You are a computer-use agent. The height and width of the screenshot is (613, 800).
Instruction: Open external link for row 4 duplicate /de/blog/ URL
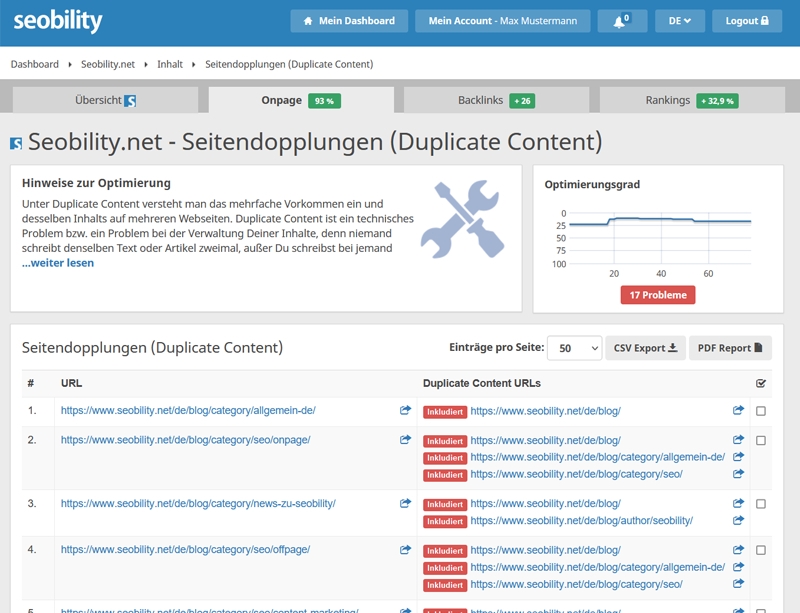[x=738, y=550]
